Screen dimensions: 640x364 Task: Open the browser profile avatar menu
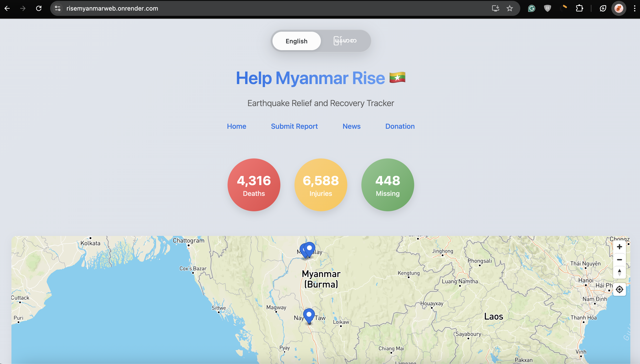point(618,9)
